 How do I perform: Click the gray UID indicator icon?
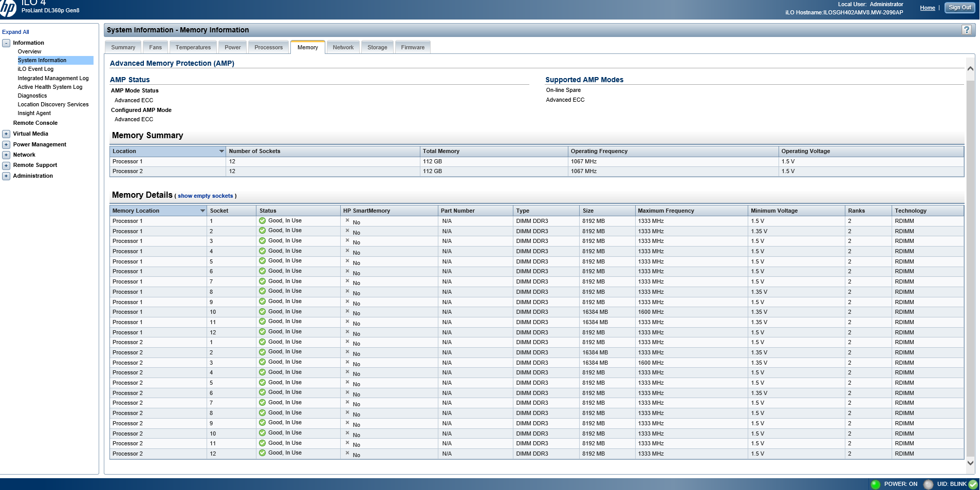pos(928,484)
